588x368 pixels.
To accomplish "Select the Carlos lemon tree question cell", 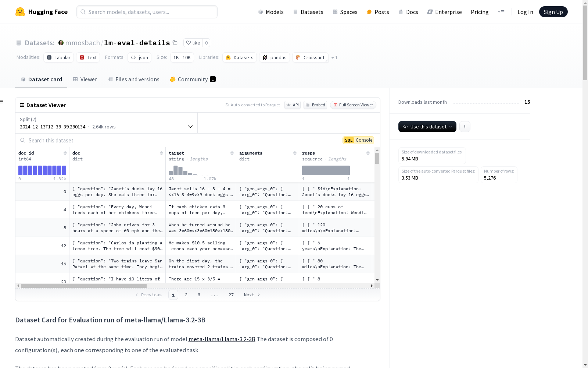I will click(118, 246).
